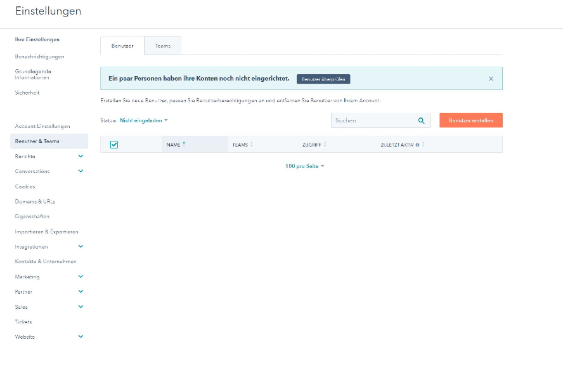Select the Benutzer tab

122,46
